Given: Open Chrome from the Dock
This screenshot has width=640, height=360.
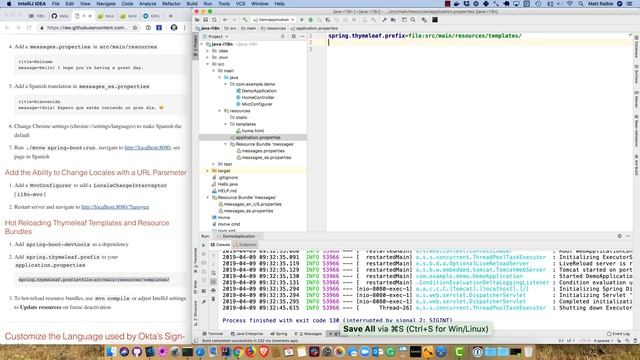Looking at the screenshot, I should point(238,352).
